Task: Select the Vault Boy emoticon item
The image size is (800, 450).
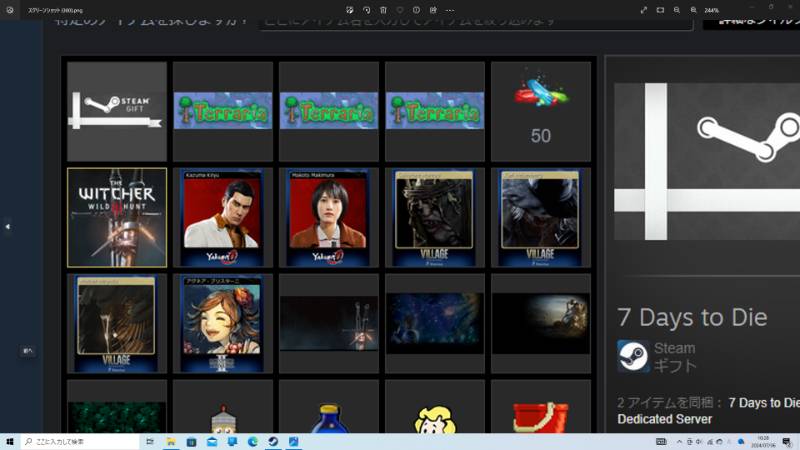Action: (435, 406)
